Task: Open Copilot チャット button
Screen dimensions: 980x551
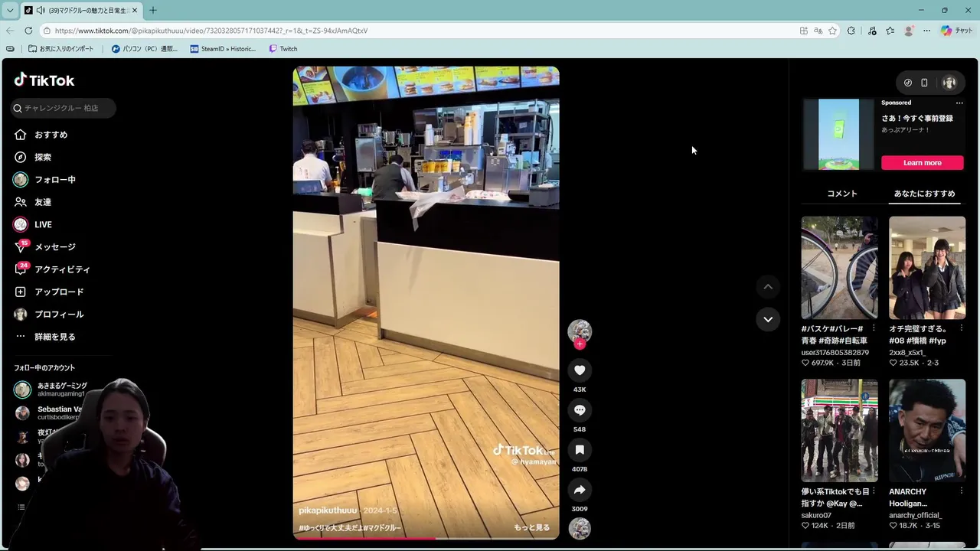Action: coord(957,31)
